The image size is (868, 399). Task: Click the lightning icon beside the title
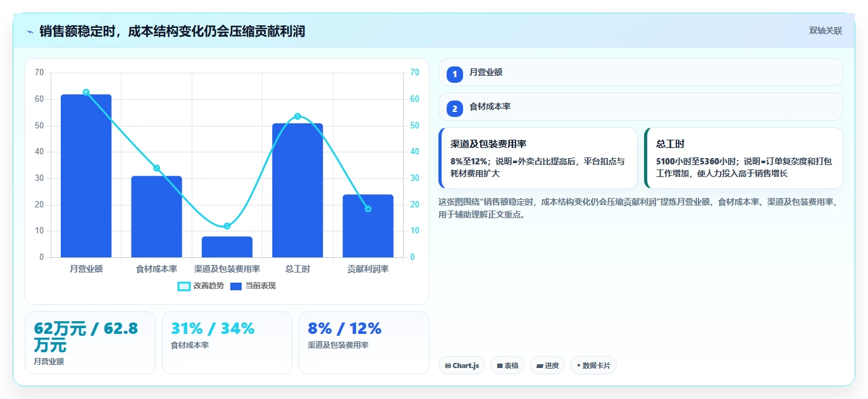[x=30, y=32]
